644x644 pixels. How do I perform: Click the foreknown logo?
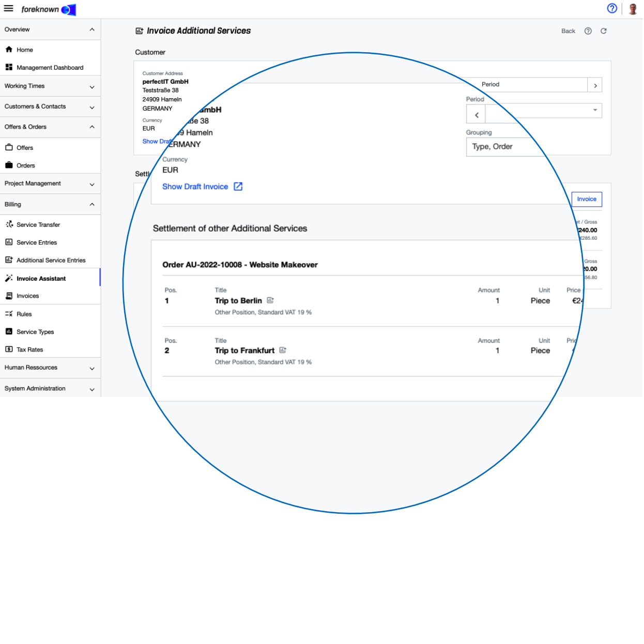[49, 9]
